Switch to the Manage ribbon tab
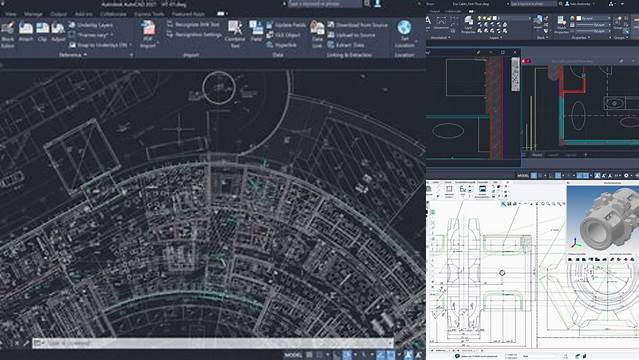Image resolution: width=639 pixels, height=360 pixels. [x=33, y=14]
